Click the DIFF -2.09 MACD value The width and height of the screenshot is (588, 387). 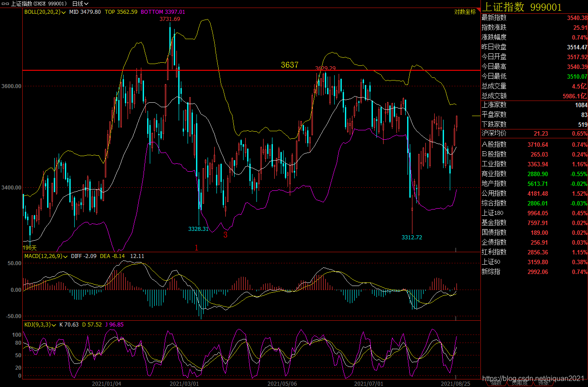84,256
